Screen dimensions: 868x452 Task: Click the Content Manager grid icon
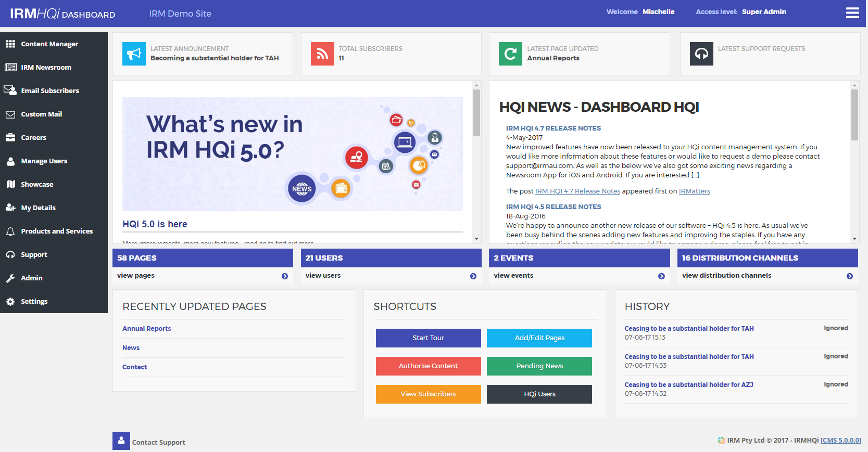pyautogui.click(x=10, y=44)
